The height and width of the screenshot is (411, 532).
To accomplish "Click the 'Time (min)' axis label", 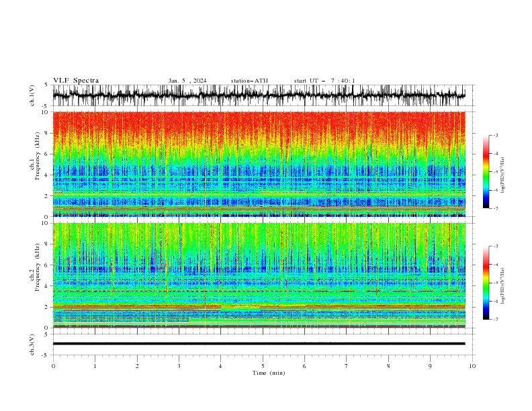I will pyautogui.click(x=269, y=373).
